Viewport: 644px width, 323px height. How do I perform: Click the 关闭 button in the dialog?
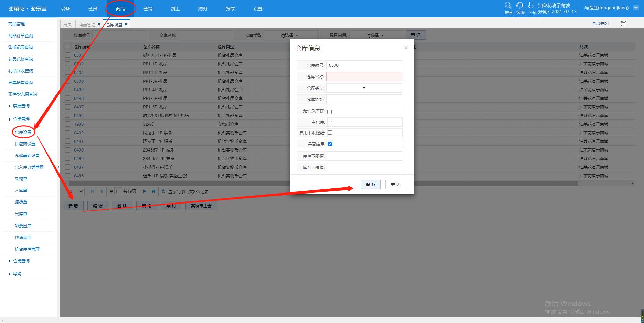pos(395,184)
